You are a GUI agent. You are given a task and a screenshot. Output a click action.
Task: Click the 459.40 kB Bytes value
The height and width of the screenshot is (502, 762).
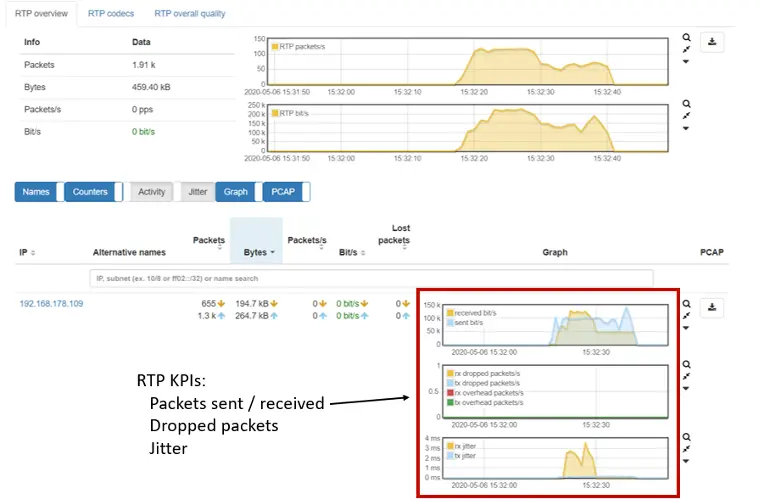pyautogui.click(x=151, y=87)
